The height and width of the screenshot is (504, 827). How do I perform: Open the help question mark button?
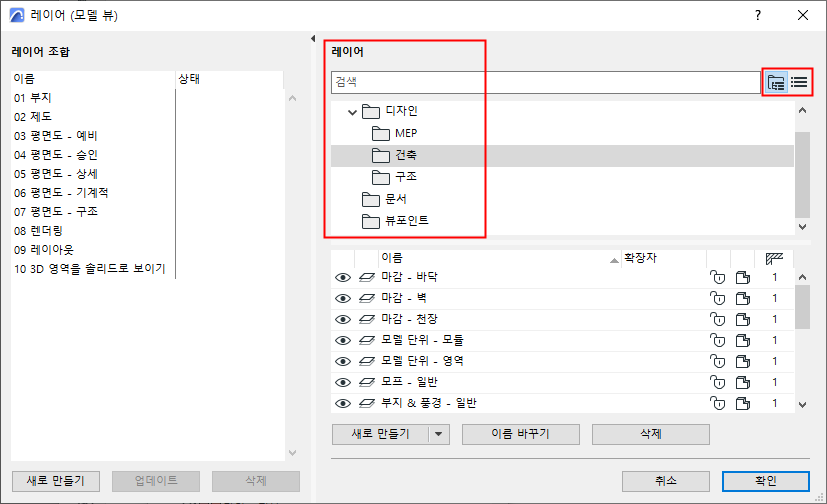(758, 15)
